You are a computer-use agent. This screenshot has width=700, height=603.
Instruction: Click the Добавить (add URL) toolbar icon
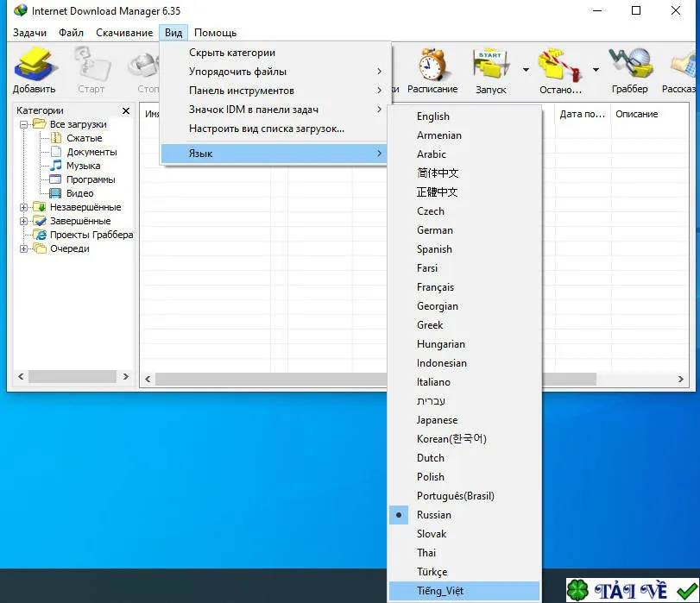(x=35, y=66)
